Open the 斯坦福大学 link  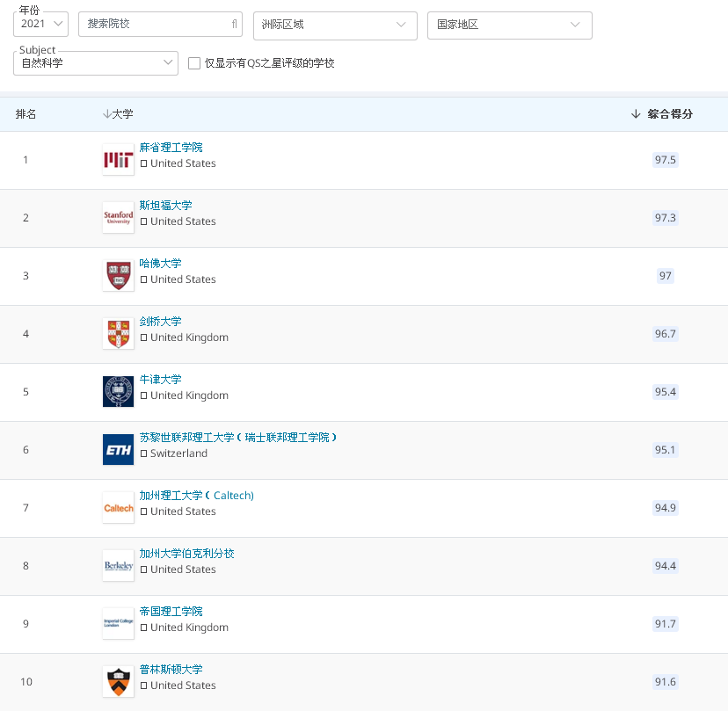coord(166,206)
